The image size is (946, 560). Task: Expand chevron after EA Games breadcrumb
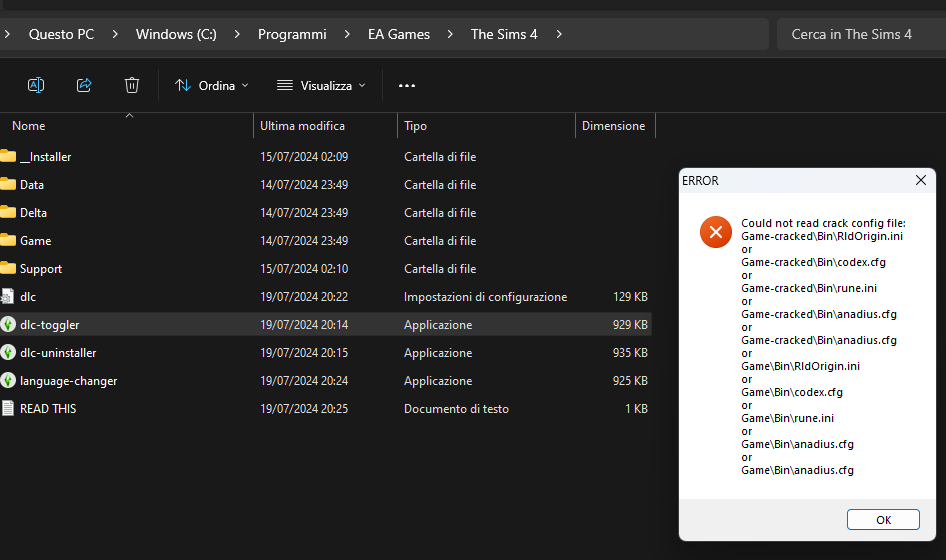coord(450,34)
